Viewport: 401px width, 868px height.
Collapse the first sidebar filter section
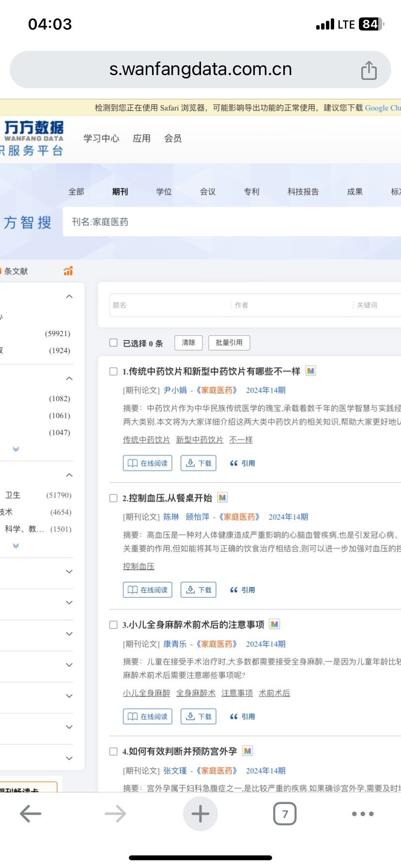(69, 296)
